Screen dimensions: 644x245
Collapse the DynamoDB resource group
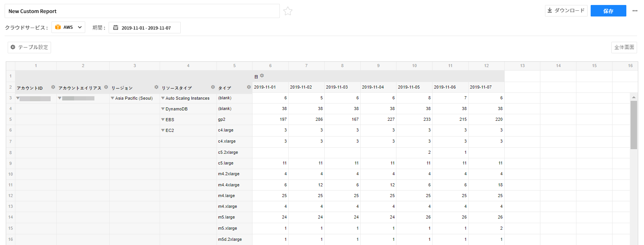click(163, 109)
